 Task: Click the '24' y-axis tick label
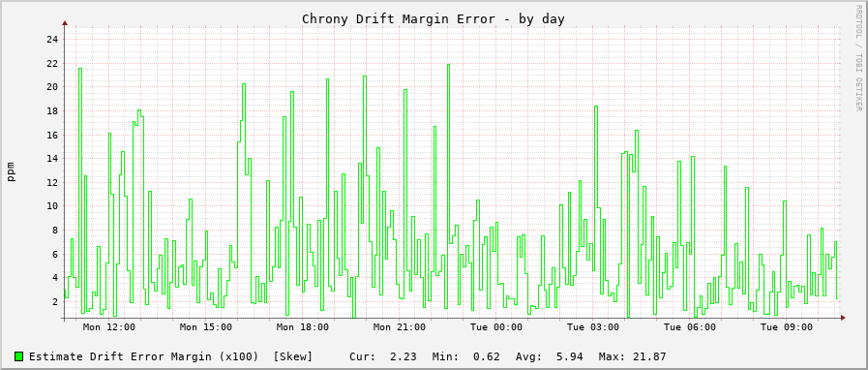[x=52, y=40]
